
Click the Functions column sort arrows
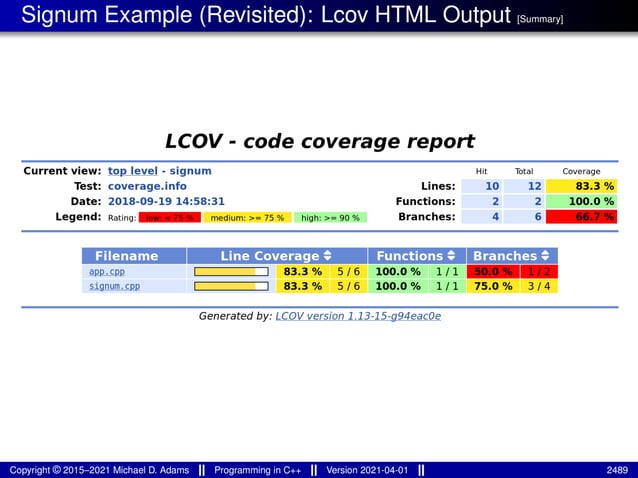[x=451, y=256]
